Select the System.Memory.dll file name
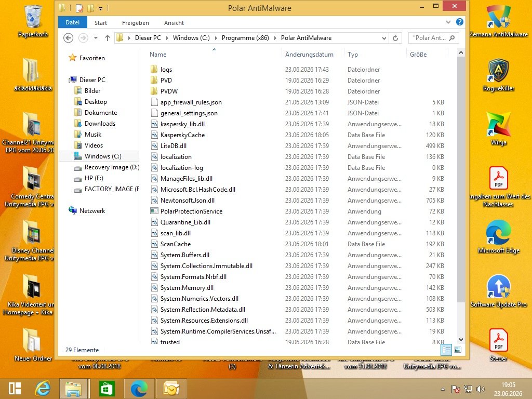532x399 pixels. (187, 288)
